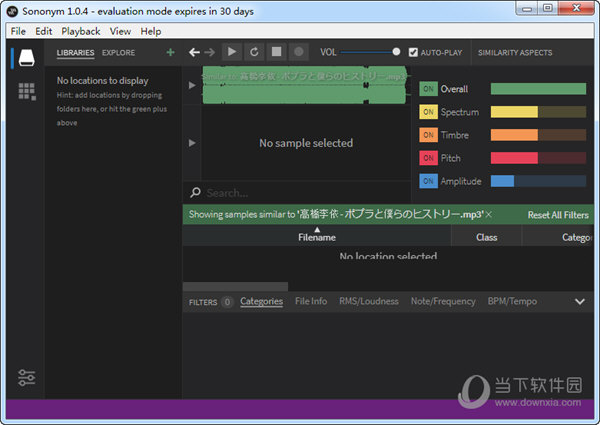Open settings sliders icon in sidebar
Screen dimensions: 600x425
point(26,378)
